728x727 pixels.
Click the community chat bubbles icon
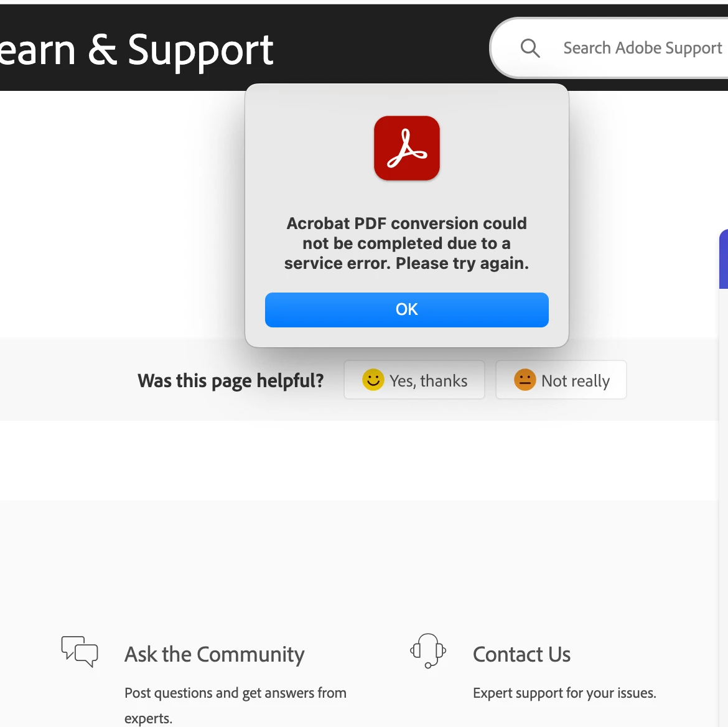coord(80,651)
